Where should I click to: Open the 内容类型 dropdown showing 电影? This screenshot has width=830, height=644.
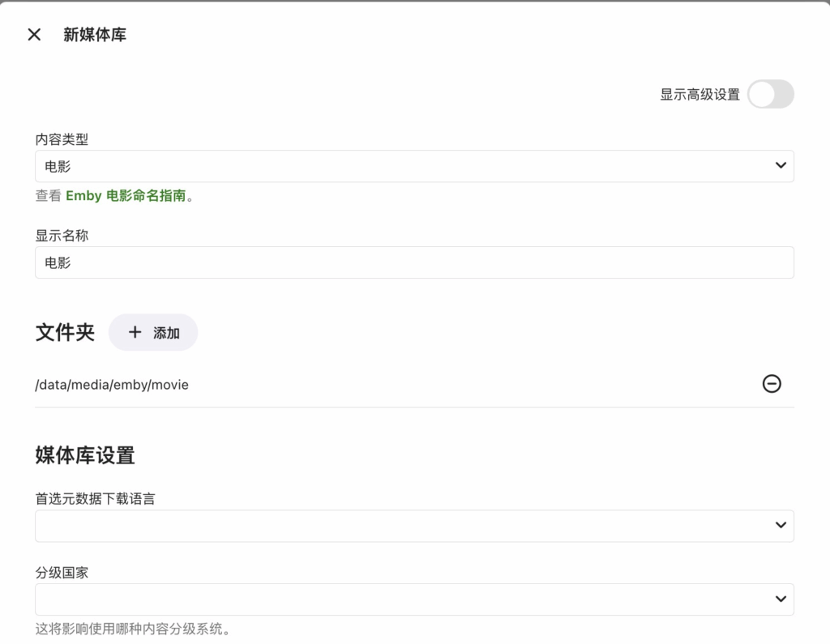point(405,166)
